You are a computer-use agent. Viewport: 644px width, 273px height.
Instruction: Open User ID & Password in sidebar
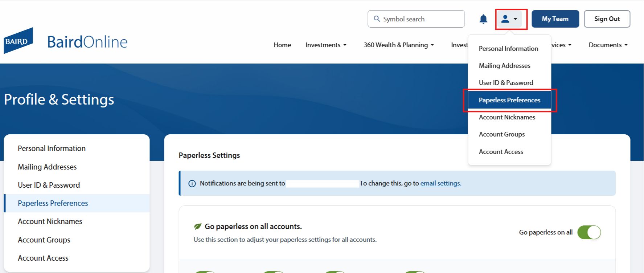click(77, 185)
